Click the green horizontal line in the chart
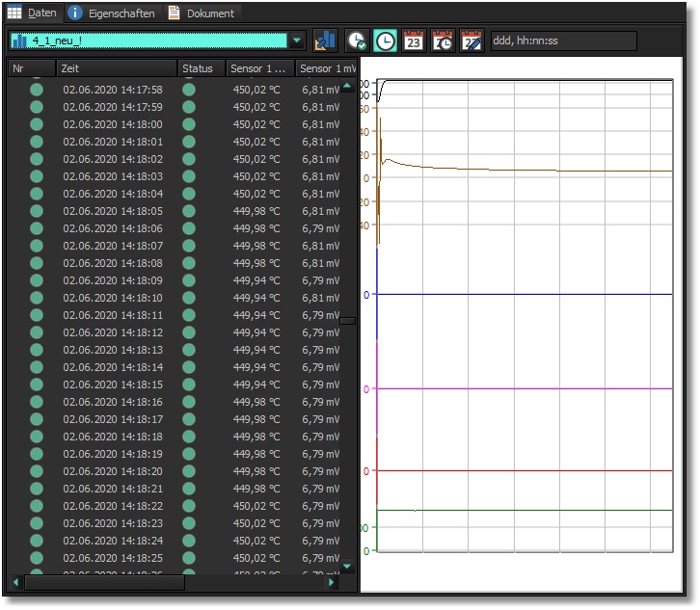Viewport: 700px width, 610px height. coord(525,510)
